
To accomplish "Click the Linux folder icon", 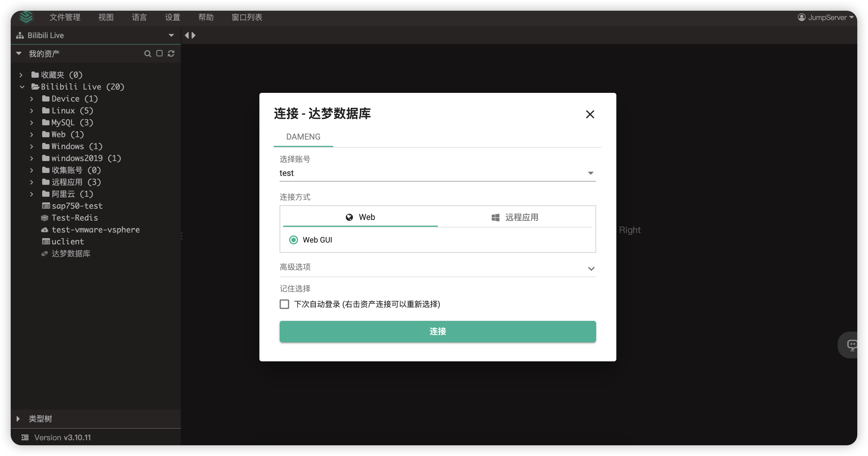I will pos(46,110).
